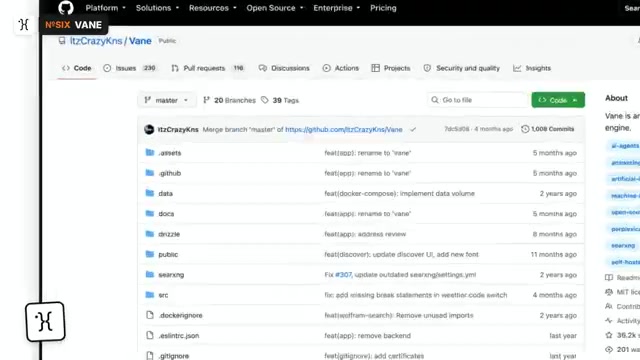Screen dimensions: 640x360
Task: Click the commit status checkmark icon
Action: [413, 129]
